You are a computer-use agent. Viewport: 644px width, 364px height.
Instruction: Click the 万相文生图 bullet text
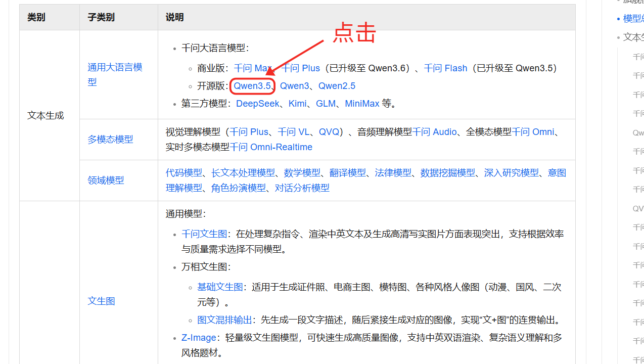[206, 267]
